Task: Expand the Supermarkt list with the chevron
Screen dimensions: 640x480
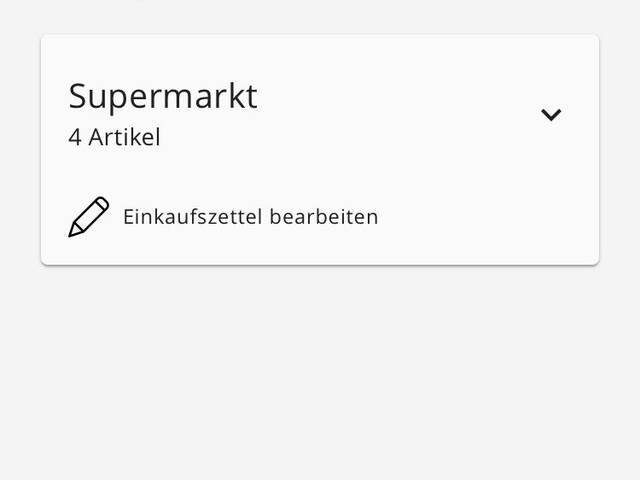Action: click(551, 114)
